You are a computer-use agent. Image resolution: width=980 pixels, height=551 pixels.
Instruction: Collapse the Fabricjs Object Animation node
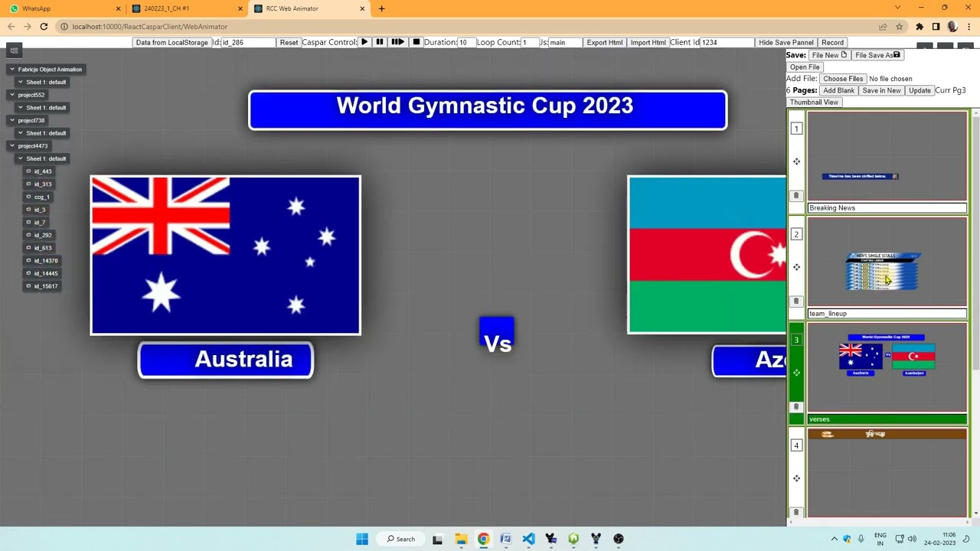tap(12, 70)
